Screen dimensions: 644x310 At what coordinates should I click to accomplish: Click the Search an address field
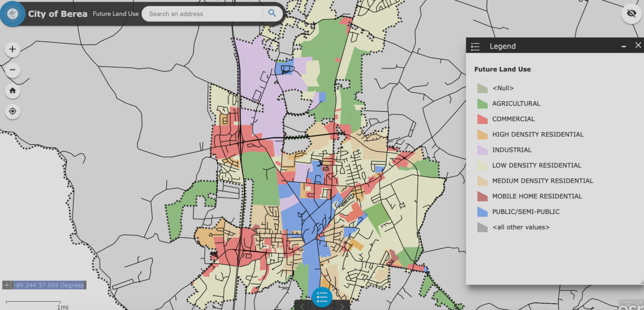[x=203, y=14]
